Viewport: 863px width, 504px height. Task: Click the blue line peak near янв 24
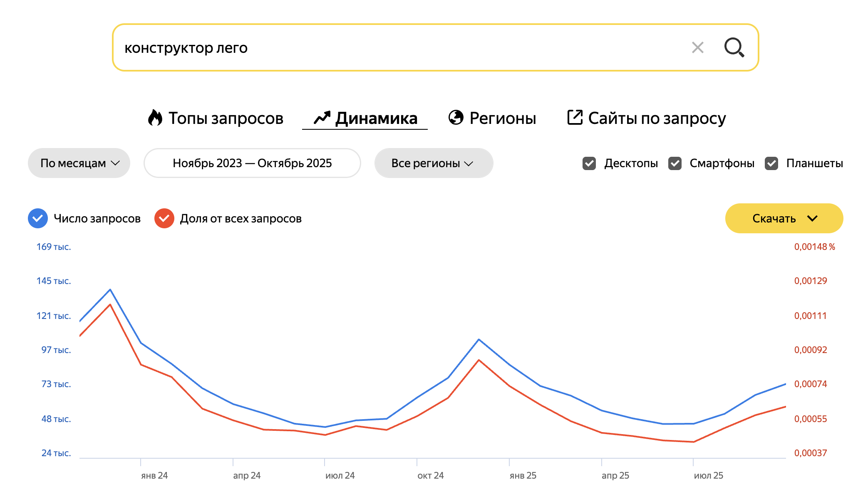coord(110,289)
